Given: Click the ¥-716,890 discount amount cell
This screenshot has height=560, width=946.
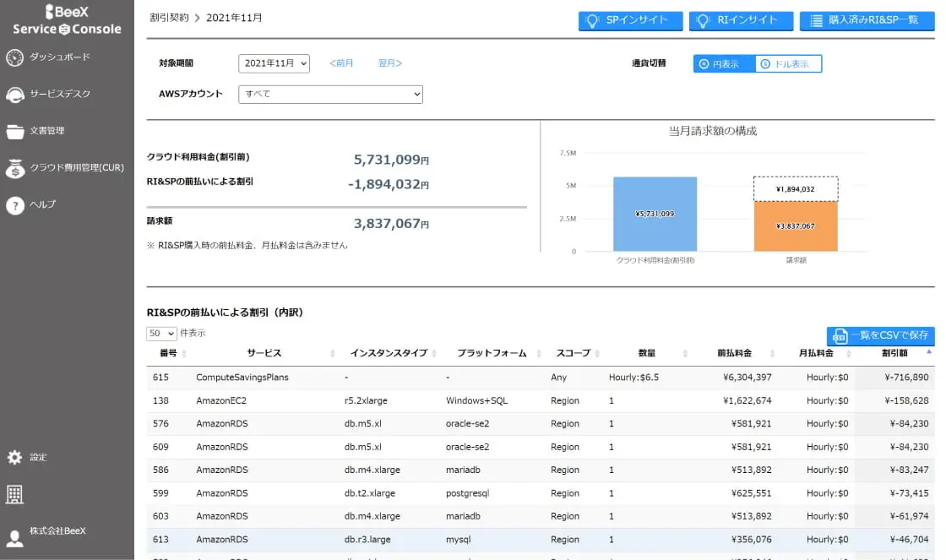Looking at the screenshot, I should (x=906, y=378).
